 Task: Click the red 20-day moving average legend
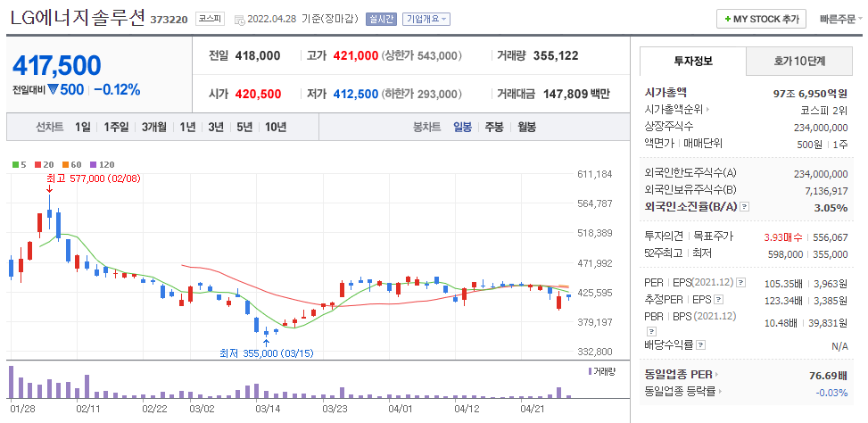click(43, 164)
